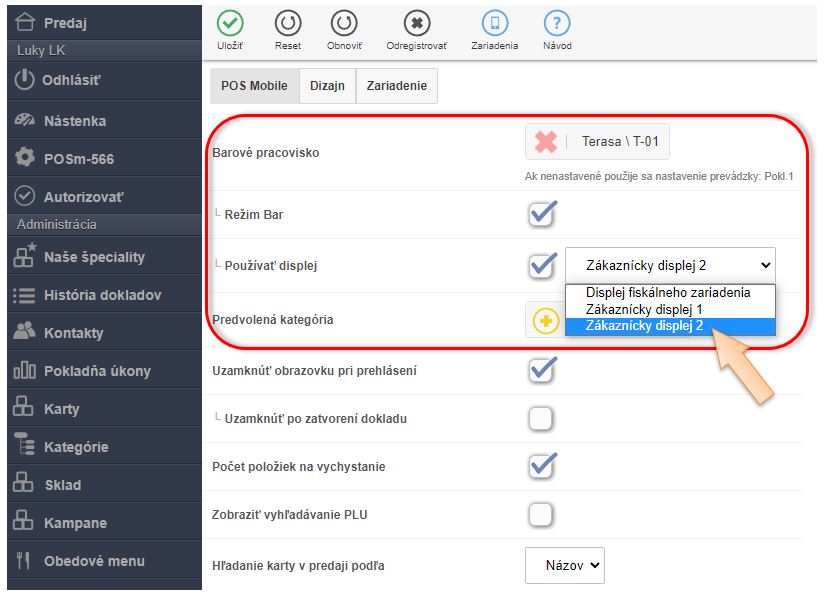Viewport: 833px width, 596px height.
Task: Click the Autorizovať checkmark circle icon
Action: tap(24, 196)
